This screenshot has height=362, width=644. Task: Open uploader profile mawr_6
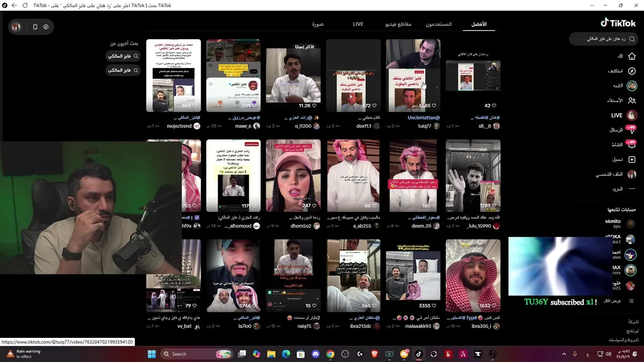(243, 126)
